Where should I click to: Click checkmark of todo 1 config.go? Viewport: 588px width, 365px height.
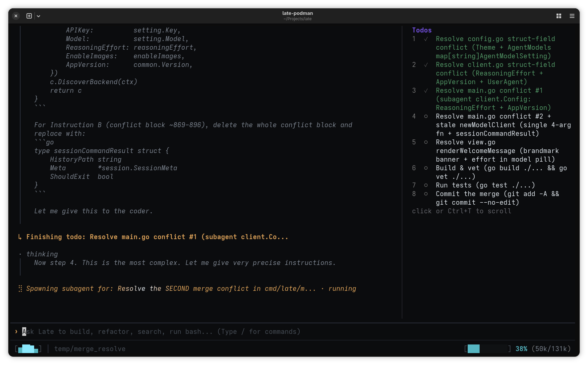coord(426,39)
